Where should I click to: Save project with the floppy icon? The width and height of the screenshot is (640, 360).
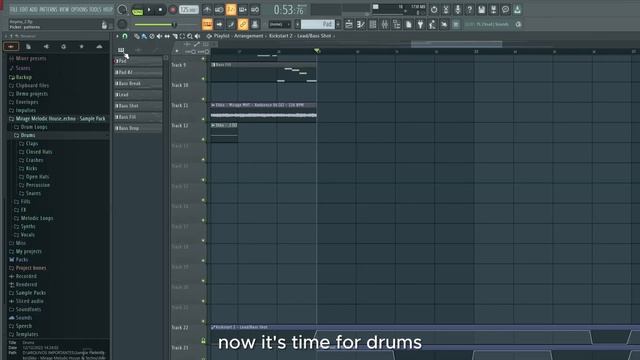click(482, 9)
